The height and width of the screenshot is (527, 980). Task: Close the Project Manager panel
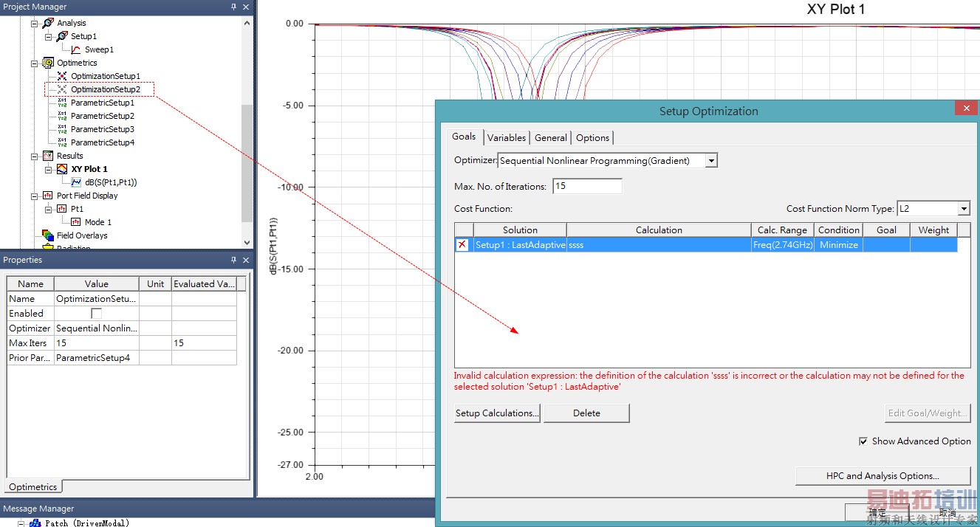246,7
